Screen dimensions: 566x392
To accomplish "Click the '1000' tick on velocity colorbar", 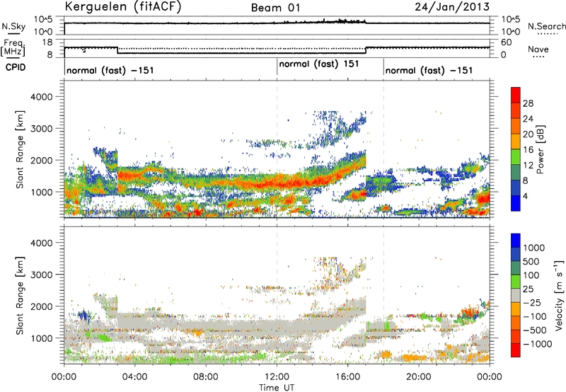I will pos(533,248).
